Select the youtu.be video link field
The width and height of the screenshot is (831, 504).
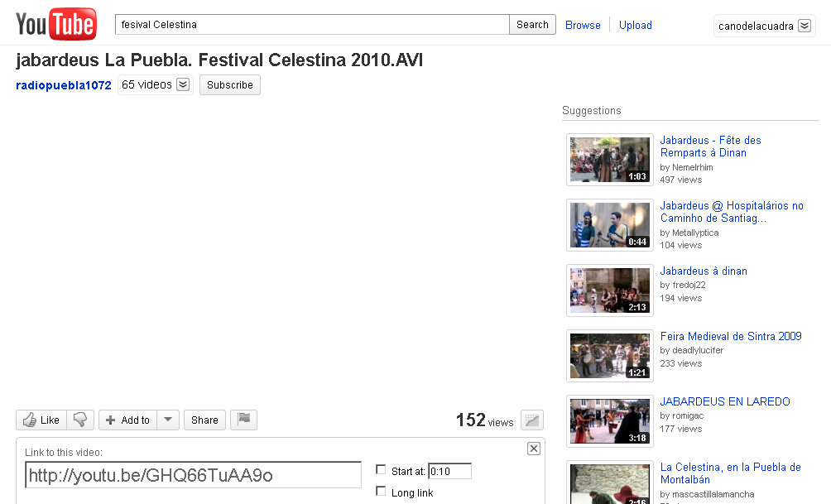pos(194,475)
